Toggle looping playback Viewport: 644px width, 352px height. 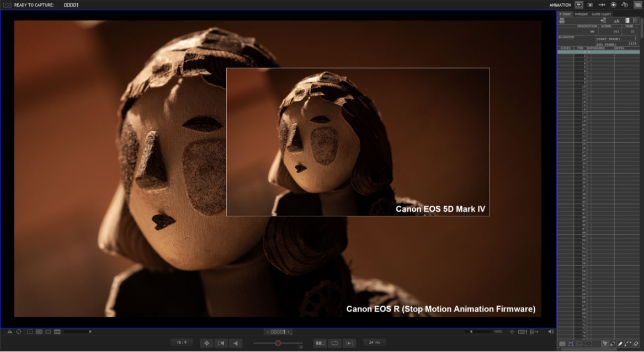pyautogui.click(x=335, y=343)
